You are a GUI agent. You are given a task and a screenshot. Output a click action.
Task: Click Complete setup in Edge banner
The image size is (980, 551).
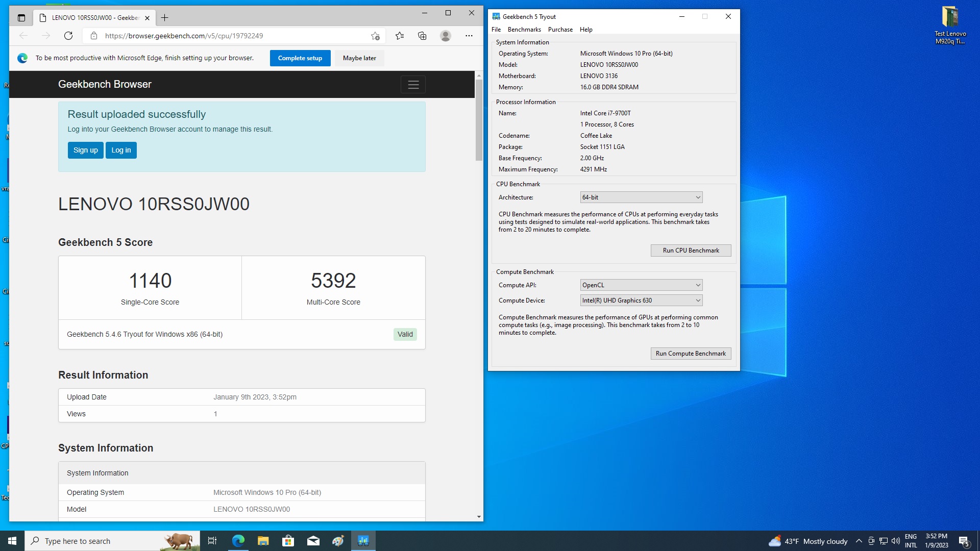tap(300, 58)
